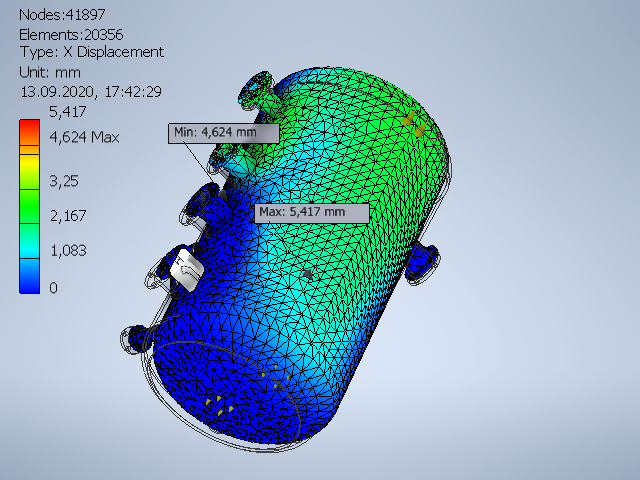Click the 'Type: X Displacement' label
This screenshot has width=640, height=480.
[92, 52]
